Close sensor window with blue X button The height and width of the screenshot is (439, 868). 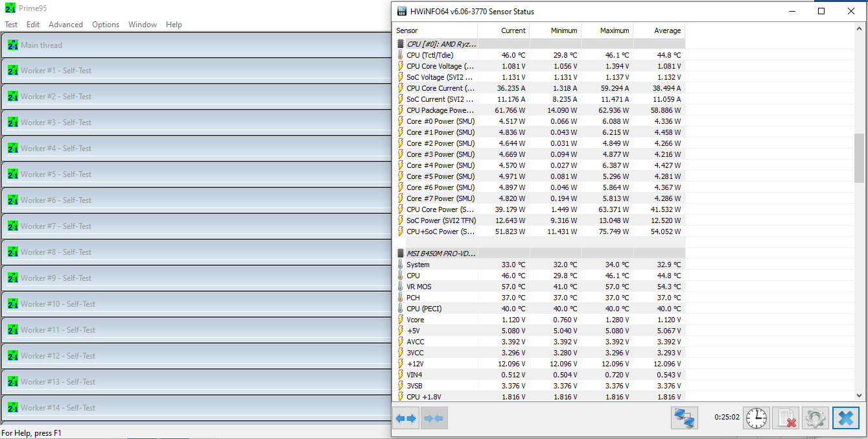click(845, 418)
